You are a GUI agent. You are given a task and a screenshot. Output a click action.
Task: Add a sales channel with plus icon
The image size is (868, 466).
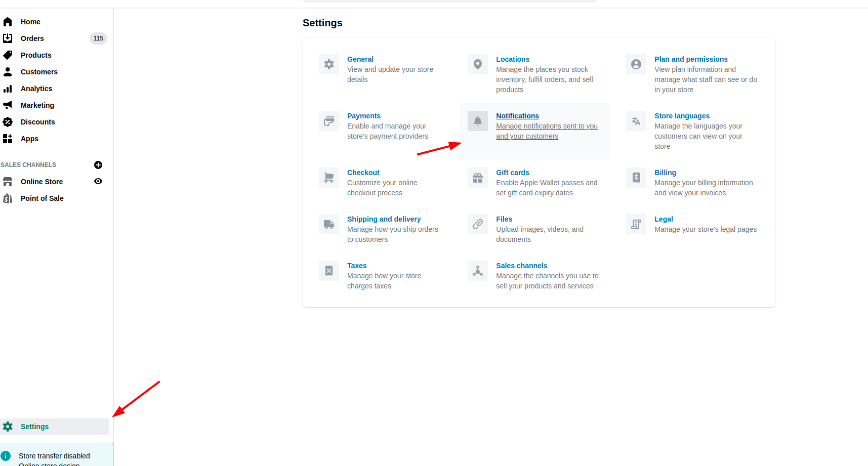pos(98,165)
